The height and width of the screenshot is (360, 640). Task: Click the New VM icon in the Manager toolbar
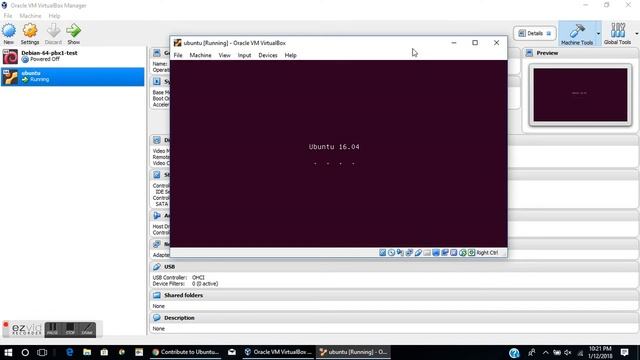click(x=9, y=33)
